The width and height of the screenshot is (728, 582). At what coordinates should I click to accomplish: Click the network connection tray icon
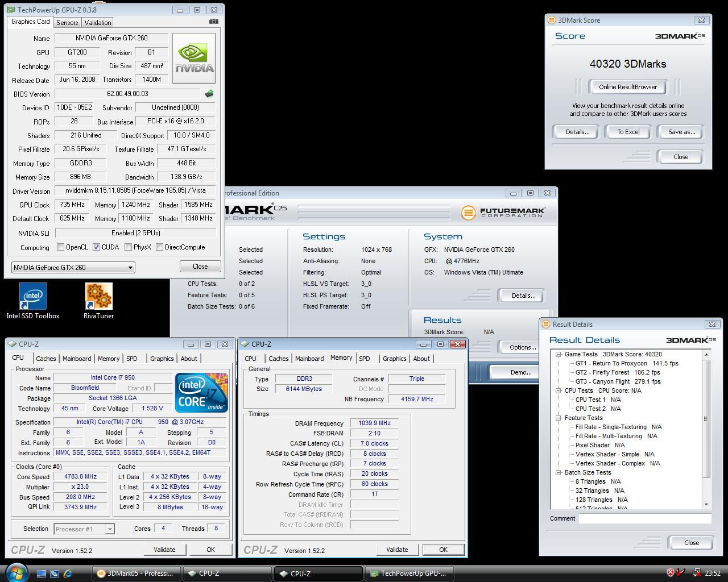[x=696, y=573]
